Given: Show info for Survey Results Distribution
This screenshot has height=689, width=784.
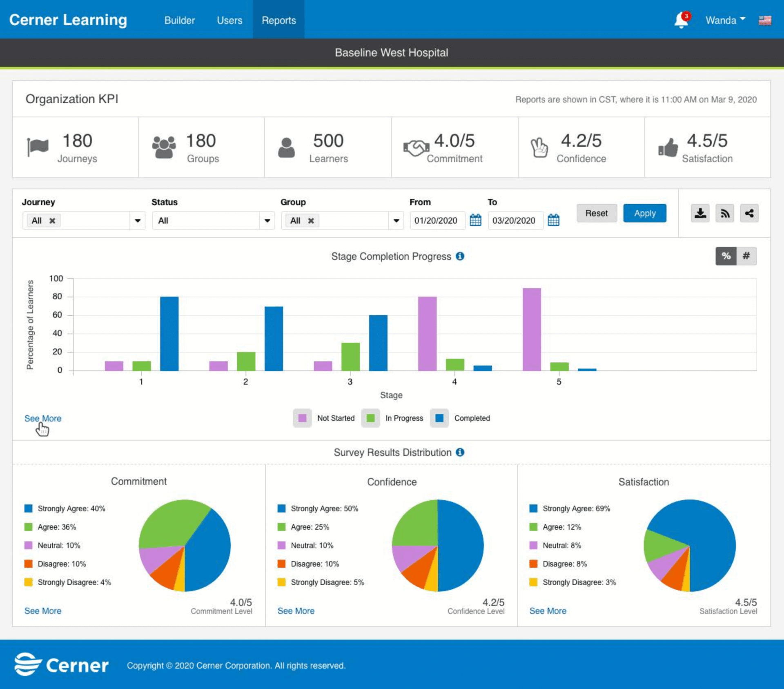Looking at the screenshot, I should point(460,452).
